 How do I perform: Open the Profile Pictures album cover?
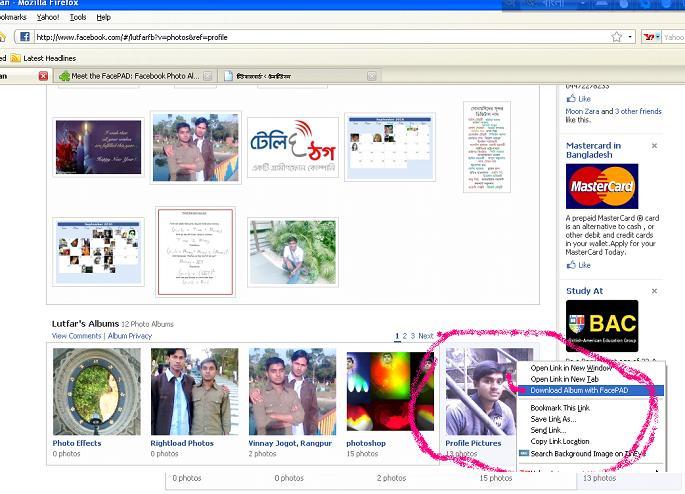tap(481, 391)
